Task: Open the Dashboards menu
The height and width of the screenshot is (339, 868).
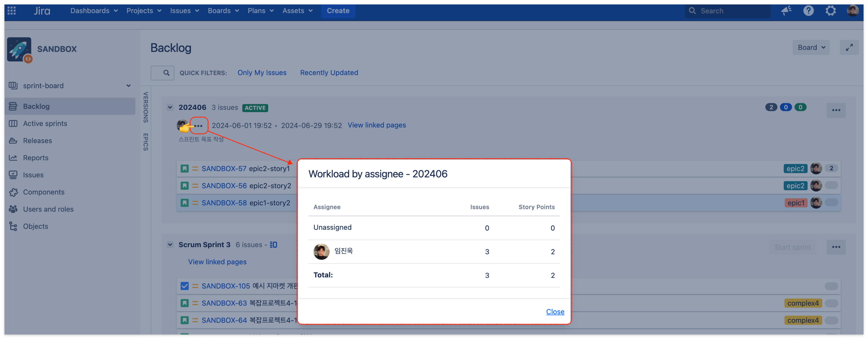Action: (94, 11)
